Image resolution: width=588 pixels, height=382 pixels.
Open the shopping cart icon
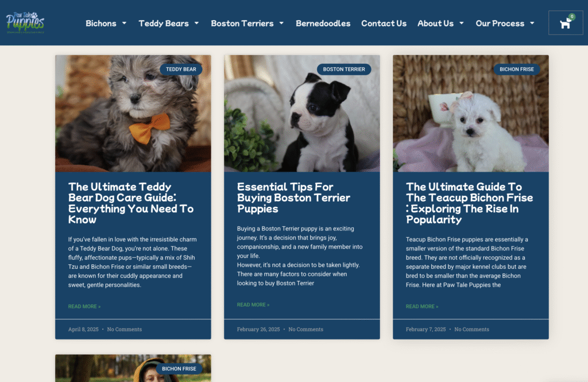tap(566, 23)
